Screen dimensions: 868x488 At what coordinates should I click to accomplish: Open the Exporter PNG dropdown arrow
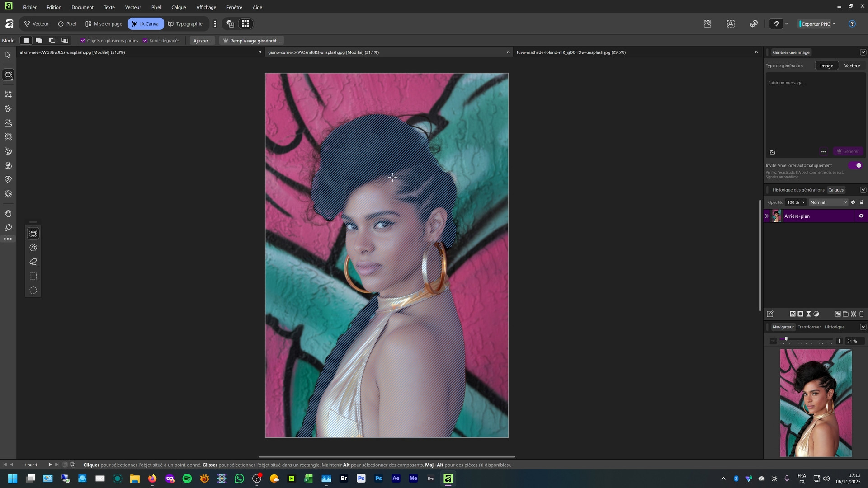coord(834,24)
